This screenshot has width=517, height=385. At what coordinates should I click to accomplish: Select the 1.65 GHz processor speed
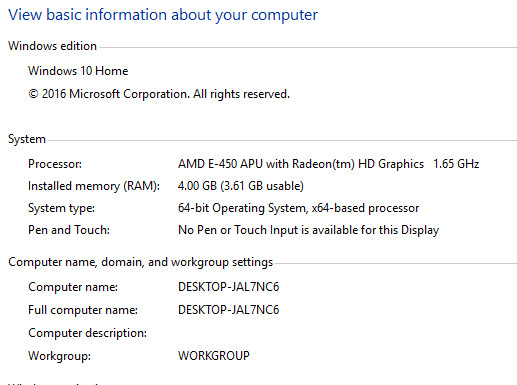[456, 164]
